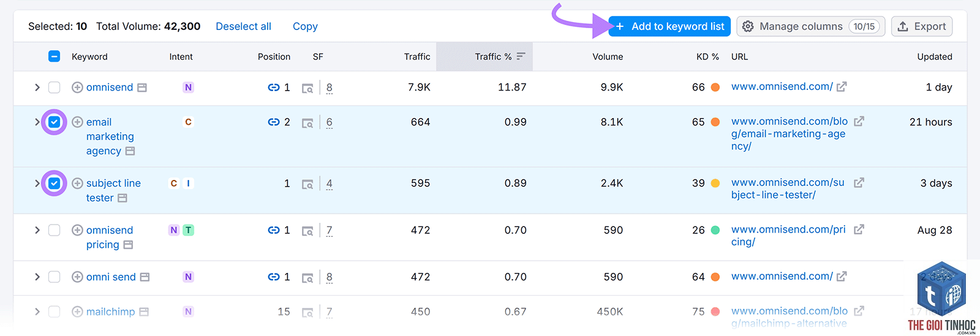Click yellow KD indicator for subject line tester
Screen dimensions: 980x336
(x=715, y=183)
